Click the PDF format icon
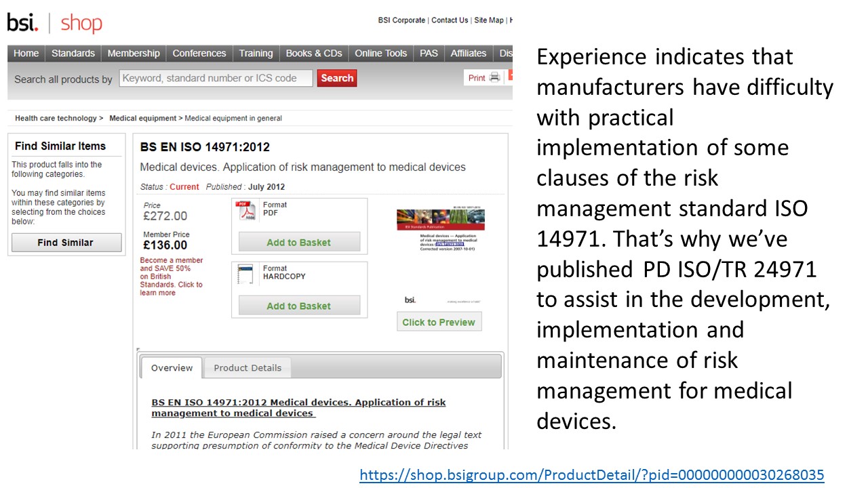Screen dimensions: 868x488 coord(245,211)
